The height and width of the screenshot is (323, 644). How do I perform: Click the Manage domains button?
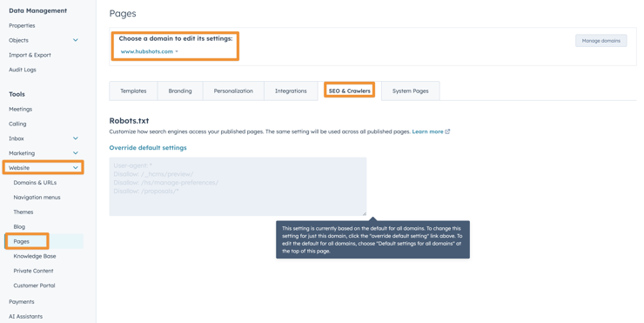(x=600, y=41)
